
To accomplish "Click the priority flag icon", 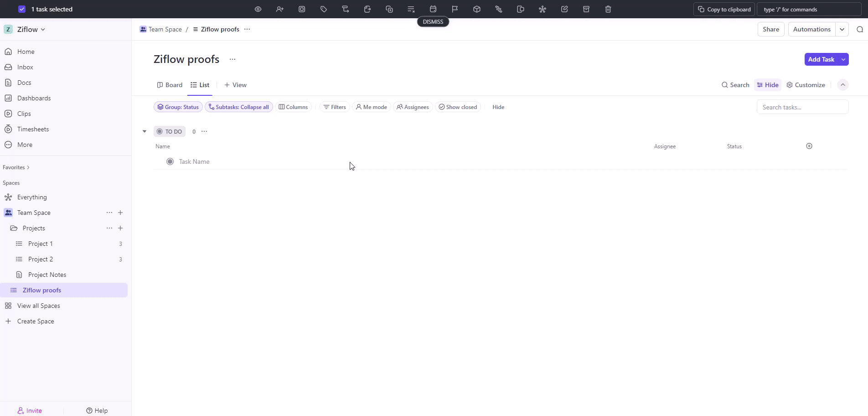I will tap(455, 9).
